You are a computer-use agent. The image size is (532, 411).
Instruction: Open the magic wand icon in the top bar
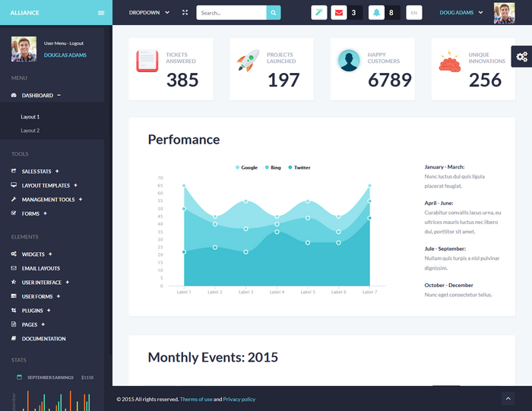(319, 13)
